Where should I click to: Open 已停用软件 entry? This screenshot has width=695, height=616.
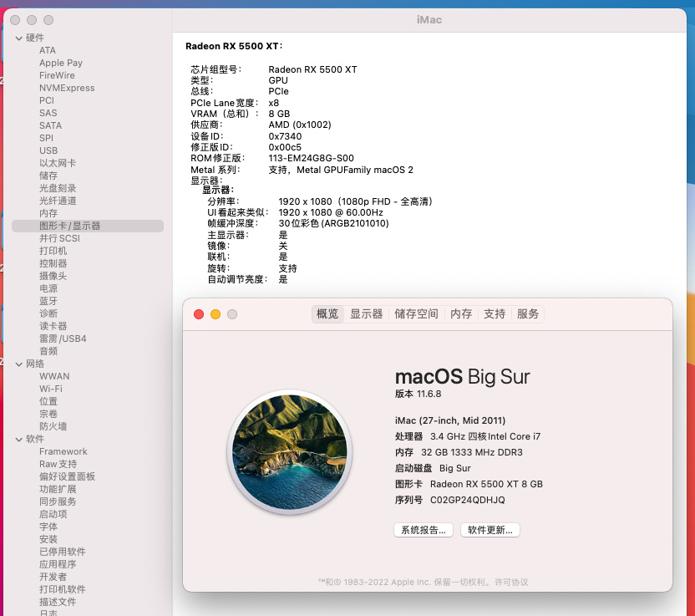click(x=62, y=552)
